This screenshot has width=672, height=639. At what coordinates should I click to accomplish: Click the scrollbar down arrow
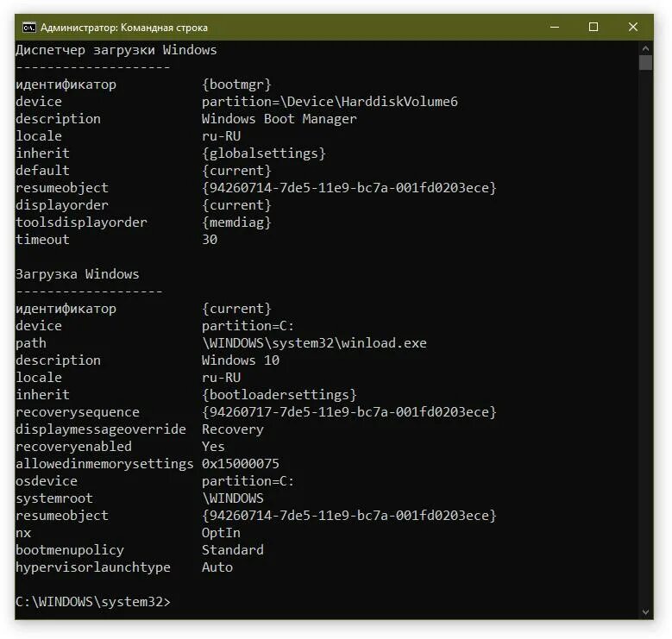click(x=645, y=612)
